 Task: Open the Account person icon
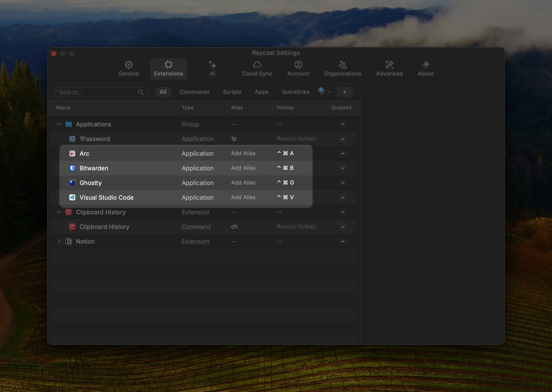pyautogui.click(x=298, y=65)
